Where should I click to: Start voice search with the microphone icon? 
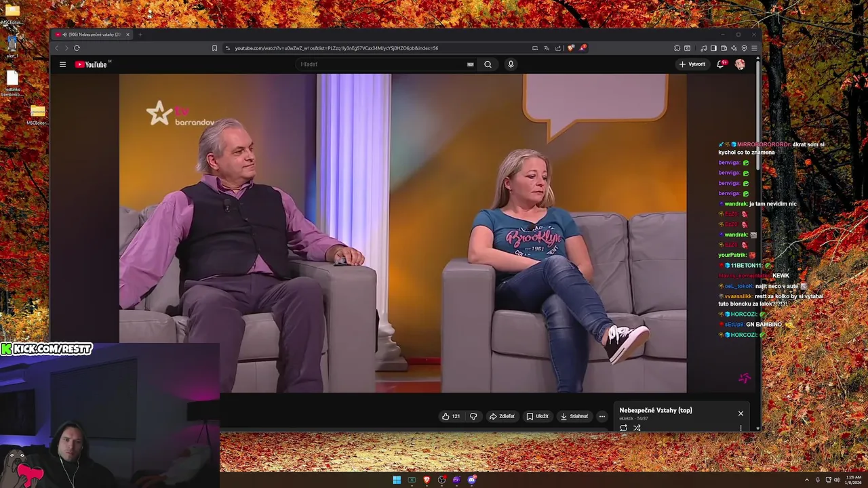[x=511, y=64]
